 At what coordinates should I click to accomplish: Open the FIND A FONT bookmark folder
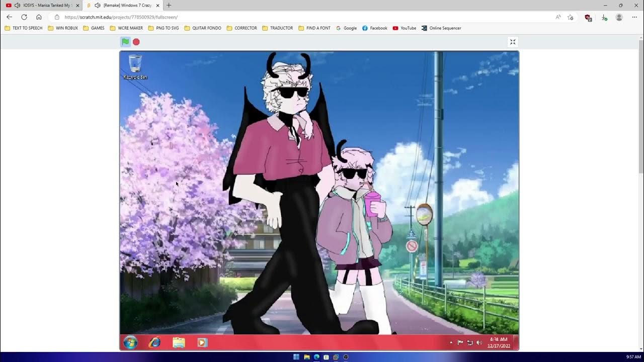(314, 28)
